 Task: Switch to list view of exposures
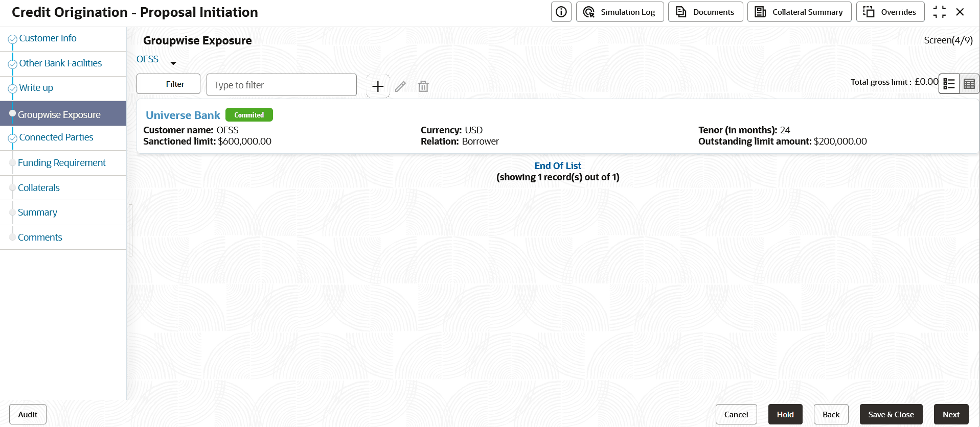[x=949, y=83]
